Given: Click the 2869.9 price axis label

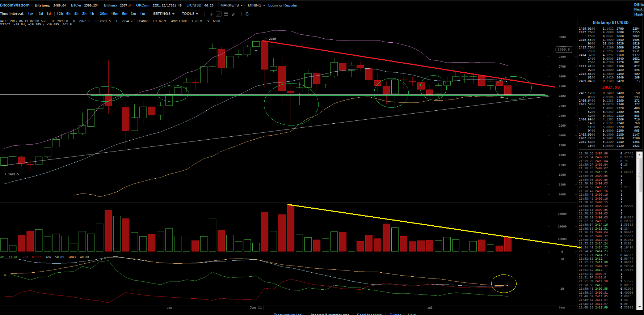Looking at the screenshot, I should [564, 49].
